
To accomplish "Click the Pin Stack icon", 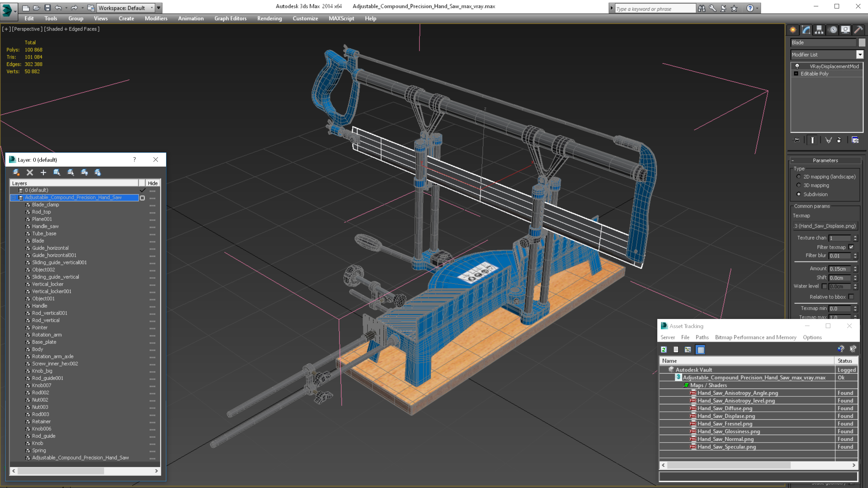I will coord(797,140).
